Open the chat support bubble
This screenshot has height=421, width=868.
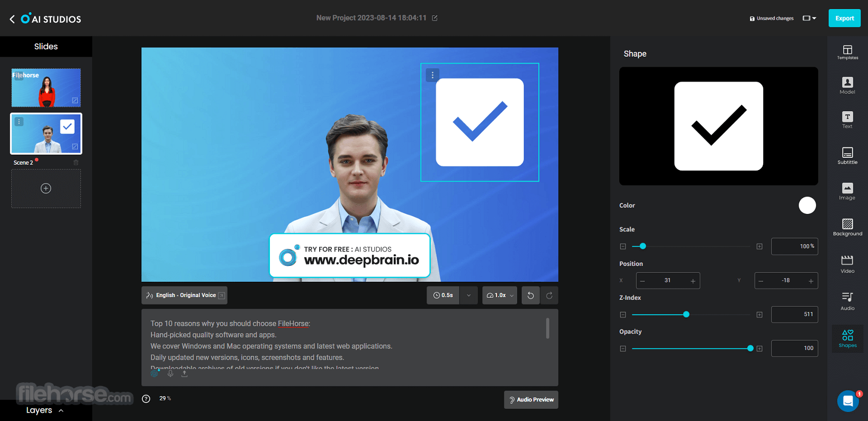click(848, 401)
